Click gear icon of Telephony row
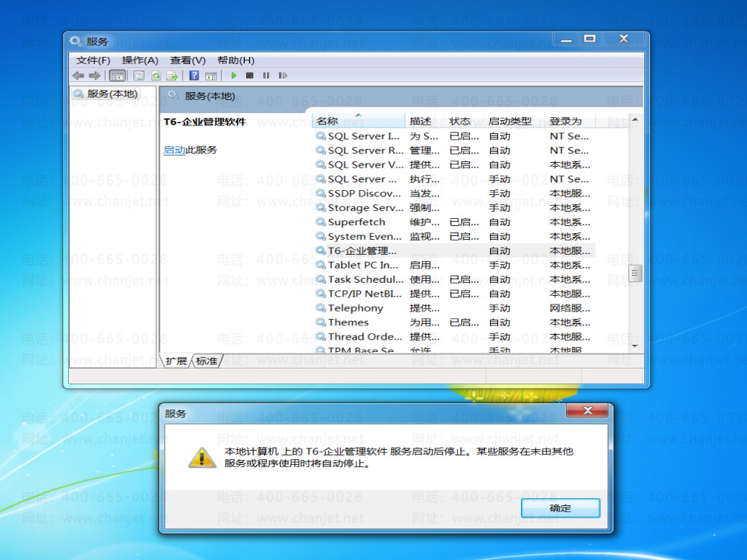This screenshot has height=560, width=747. pos(321,308)
